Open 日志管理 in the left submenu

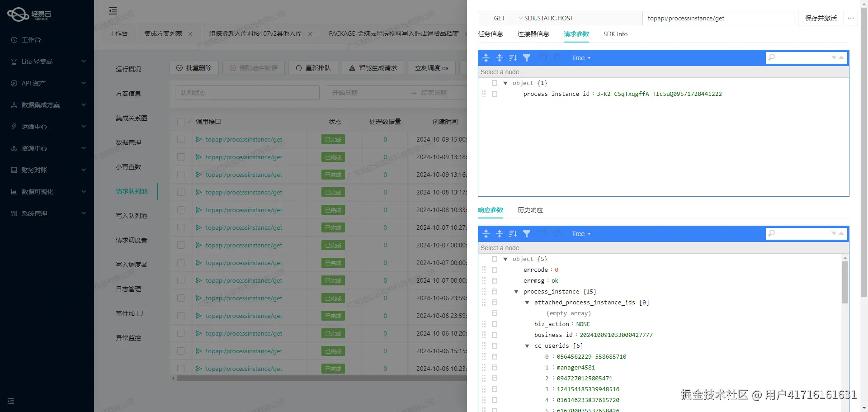point(128,289)
